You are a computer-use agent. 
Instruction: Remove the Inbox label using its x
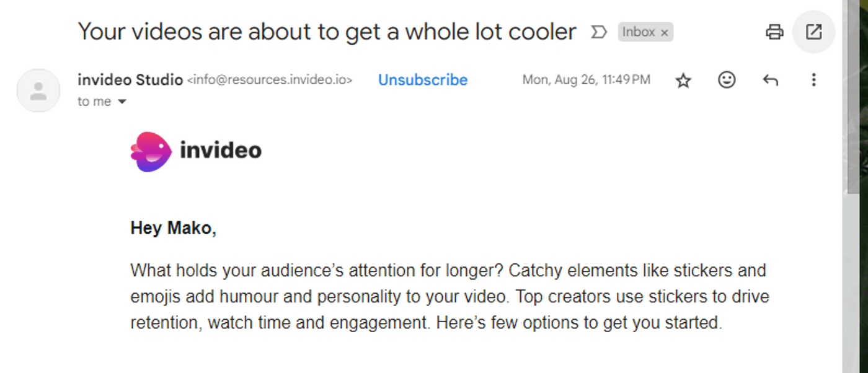pyautogui.click(x=665, y=33)
